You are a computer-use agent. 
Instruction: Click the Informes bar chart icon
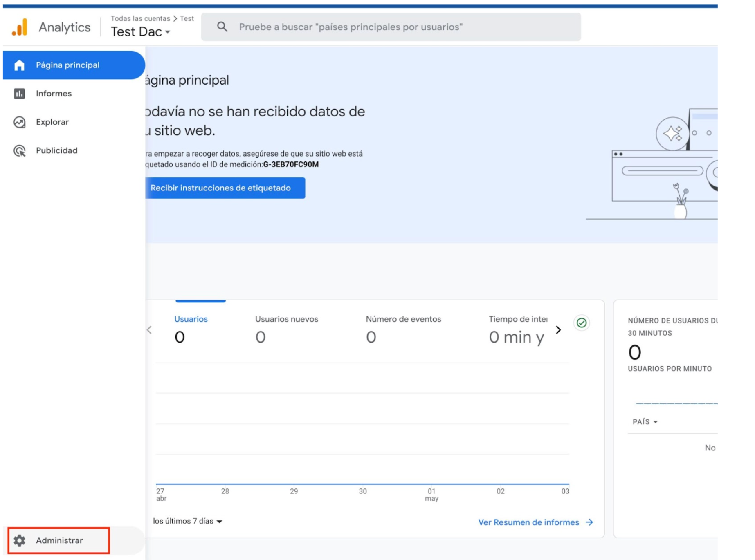tap(19, 94)
